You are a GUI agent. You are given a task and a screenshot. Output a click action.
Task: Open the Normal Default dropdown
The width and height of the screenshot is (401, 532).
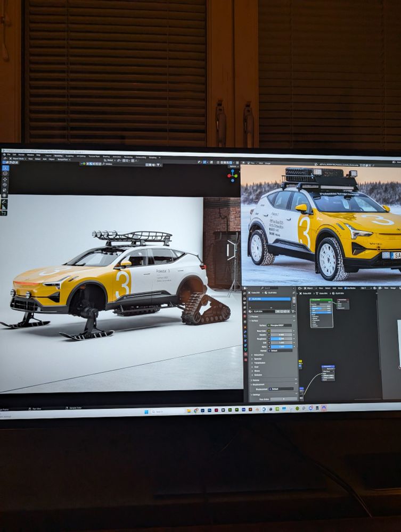point(280,351)
